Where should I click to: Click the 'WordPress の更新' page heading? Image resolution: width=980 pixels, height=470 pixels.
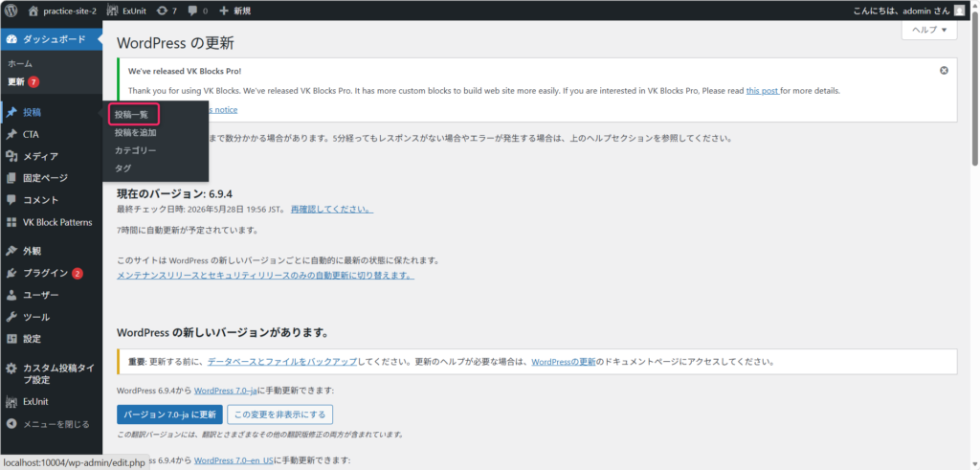pos(176,43)
